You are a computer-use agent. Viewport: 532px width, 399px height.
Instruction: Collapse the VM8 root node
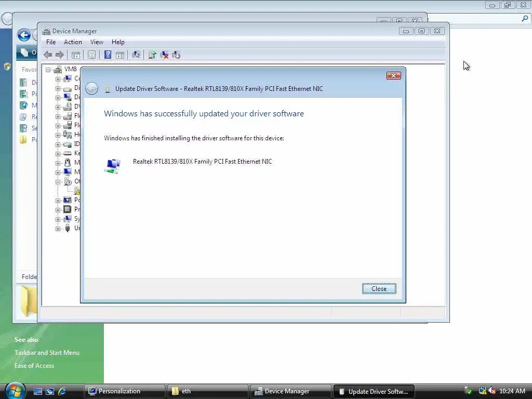(48, 70)
